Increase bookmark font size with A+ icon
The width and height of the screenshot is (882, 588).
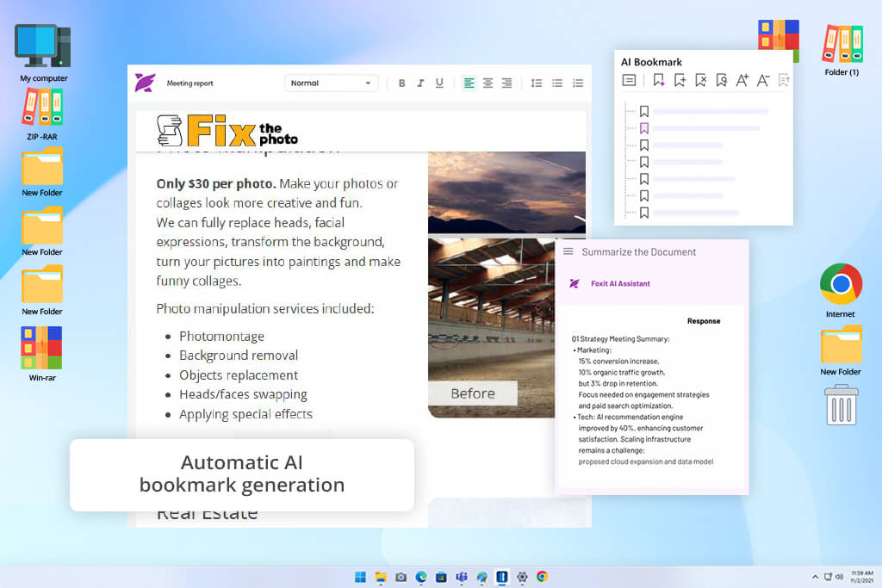coord(742,80)
